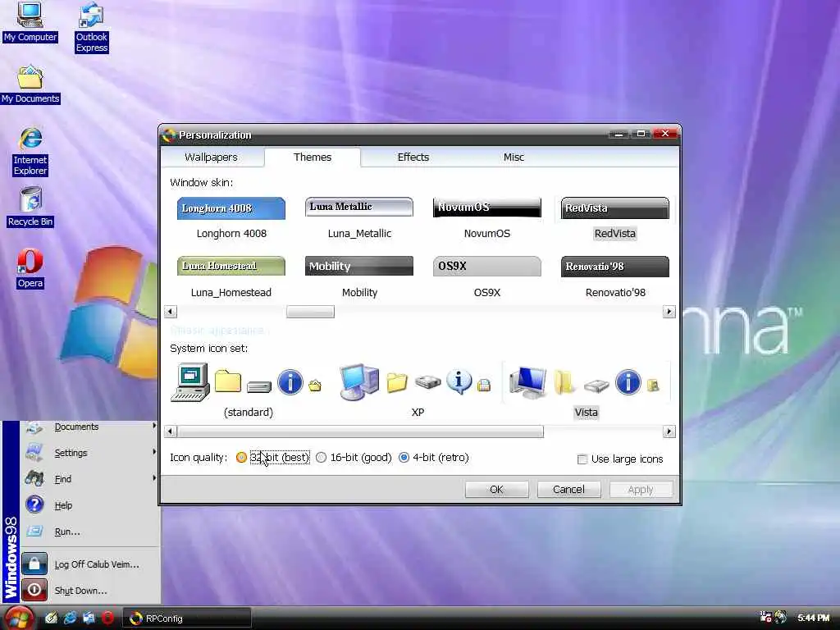Enable Use large icons checkbox
The image size is (840, 630).
[582, 459]
